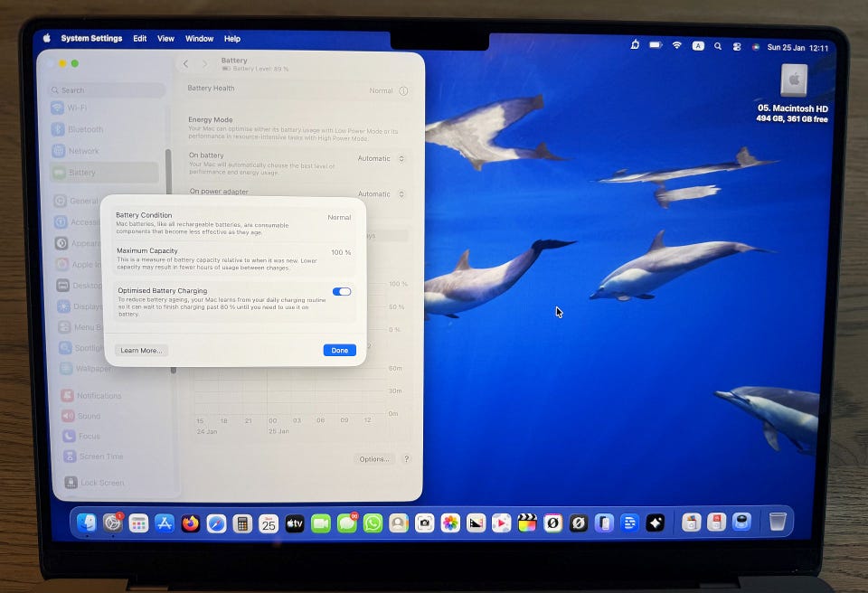Open System Settings icon in the dock
868x593 pixels.
[112, 522]
